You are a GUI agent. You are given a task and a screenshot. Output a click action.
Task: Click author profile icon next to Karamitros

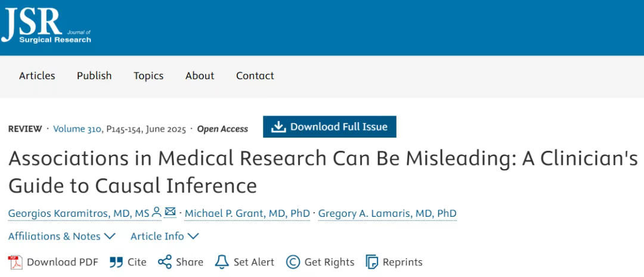(x=156, y=213)
